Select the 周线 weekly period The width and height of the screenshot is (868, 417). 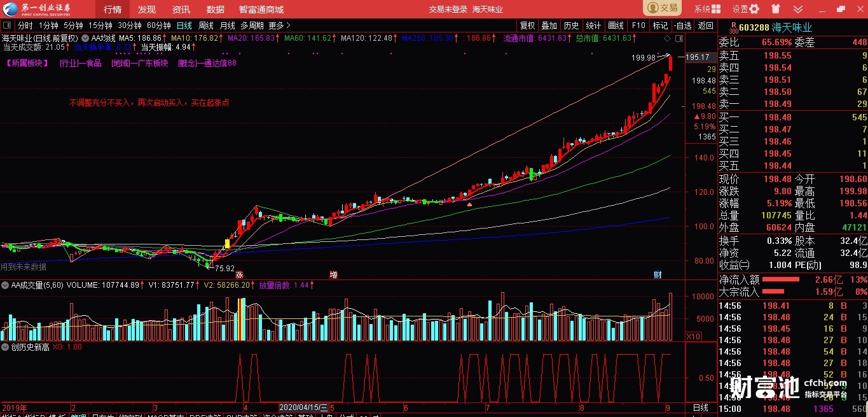click(206, 25)
